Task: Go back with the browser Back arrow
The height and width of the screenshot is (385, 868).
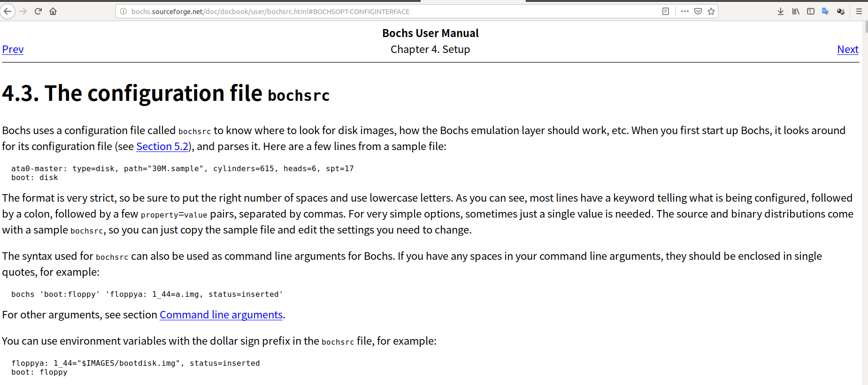Action: tap(8, 11)
